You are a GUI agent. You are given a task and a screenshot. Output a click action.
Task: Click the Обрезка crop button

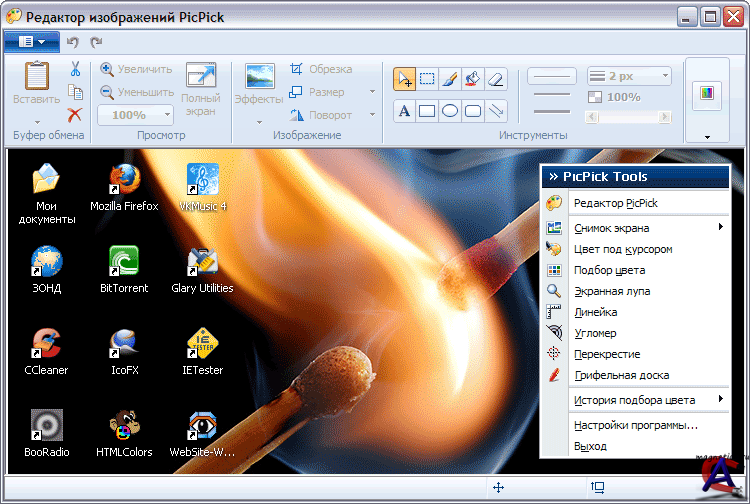tap(320, 69)
